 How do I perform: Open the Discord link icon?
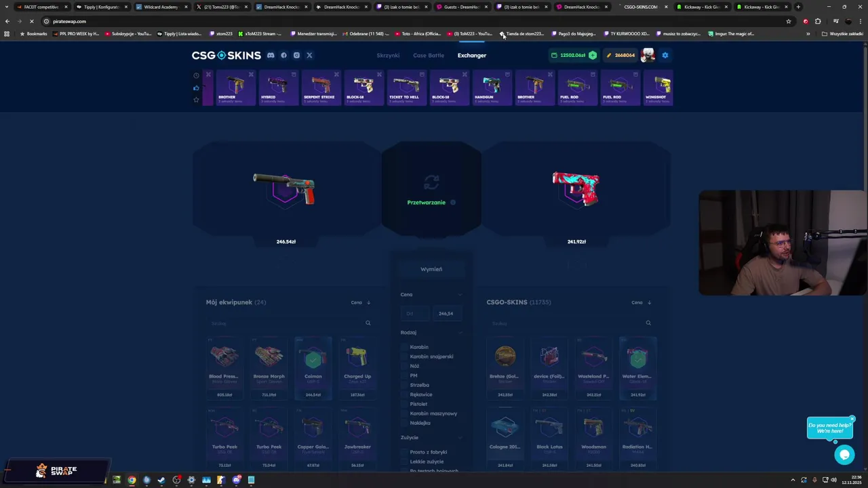[271, 55]
